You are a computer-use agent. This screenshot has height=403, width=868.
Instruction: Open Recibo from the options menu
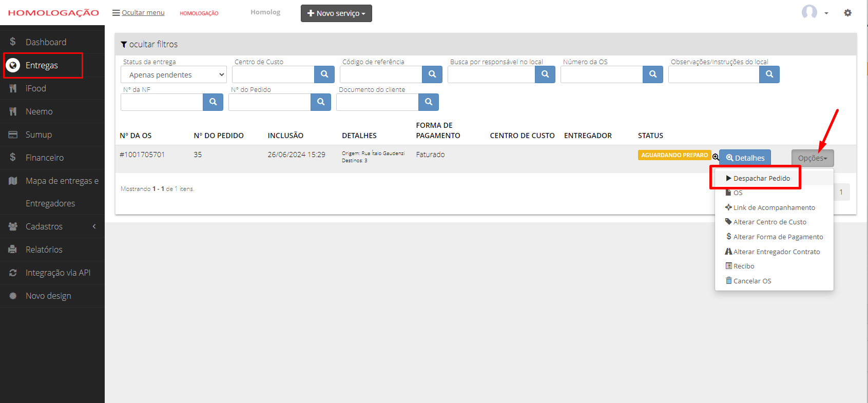tap(740, 266)
